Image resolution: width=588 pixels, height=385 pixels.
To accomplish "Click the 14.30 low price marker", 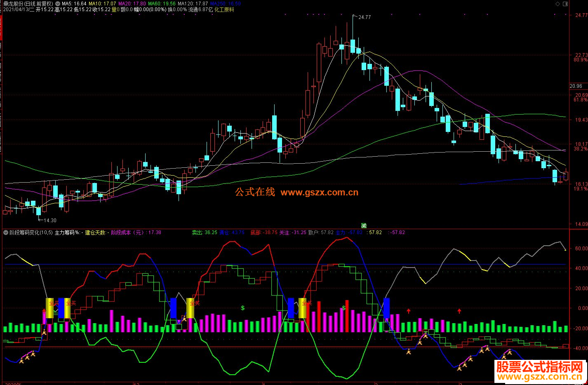I will pos(50,221).
